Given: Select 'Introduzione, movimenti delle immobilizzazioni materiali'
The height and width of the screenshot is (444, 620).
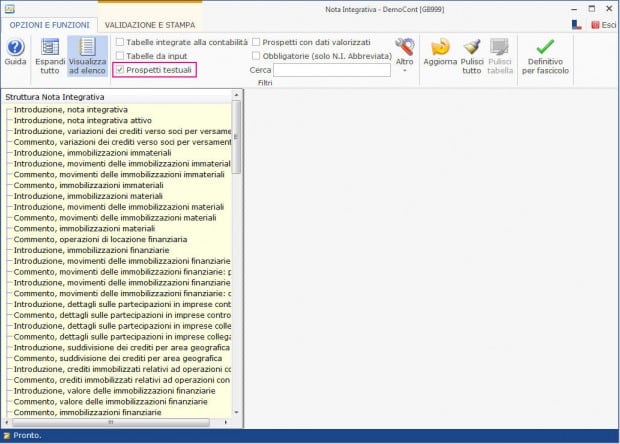Looking at the screenshot, I should (x=119, y=207).
